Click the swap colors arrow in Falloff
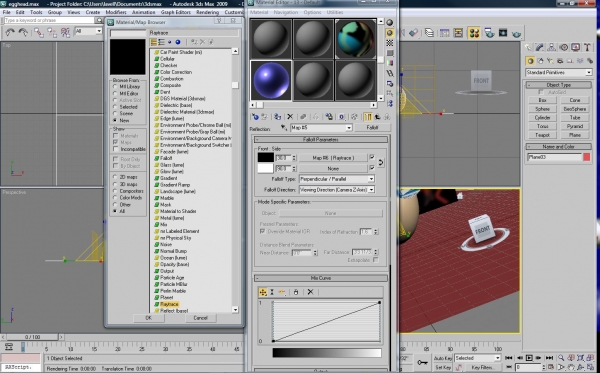 tap(381, 163)
